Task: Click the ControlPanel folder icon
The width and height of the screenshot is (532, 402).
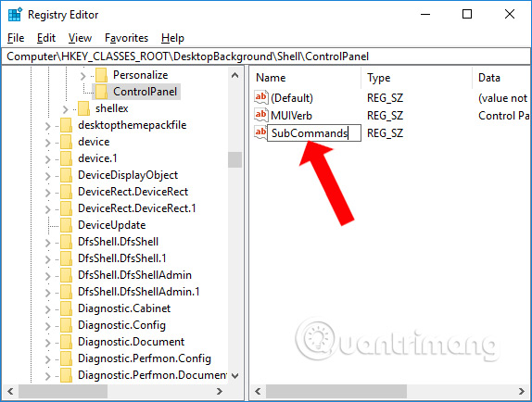Action: (101, 92)
